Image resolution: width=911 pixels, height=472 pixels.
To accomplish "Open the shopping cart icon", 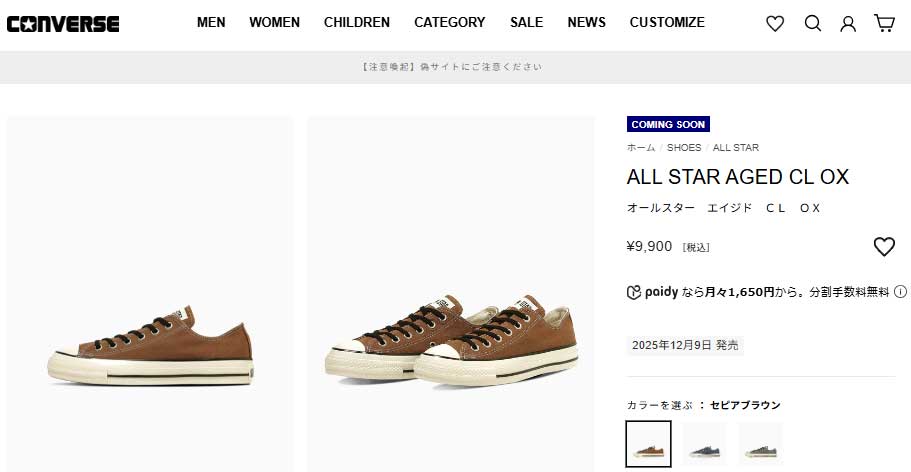I will (x=884, y=23).
